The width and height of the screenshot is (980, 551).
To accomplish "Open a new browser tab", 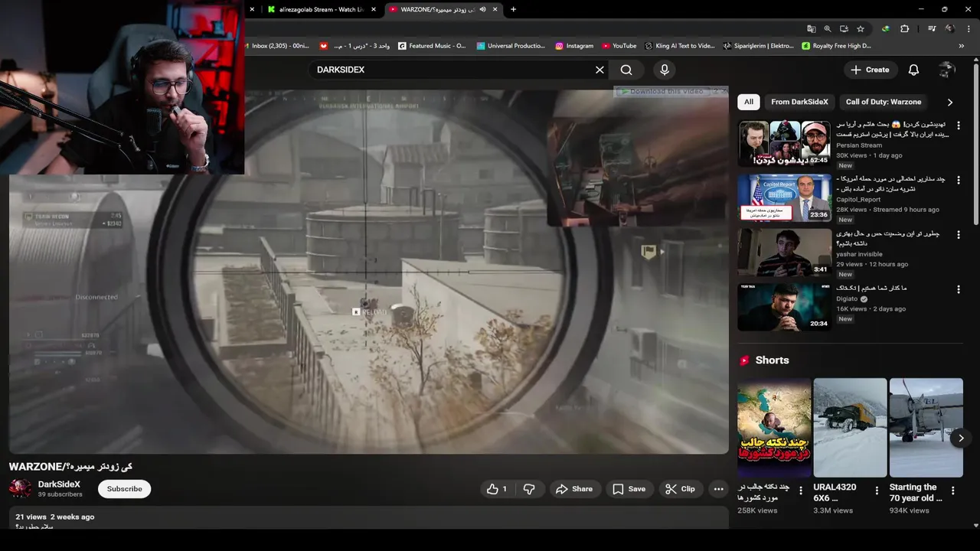I will 513,9.
